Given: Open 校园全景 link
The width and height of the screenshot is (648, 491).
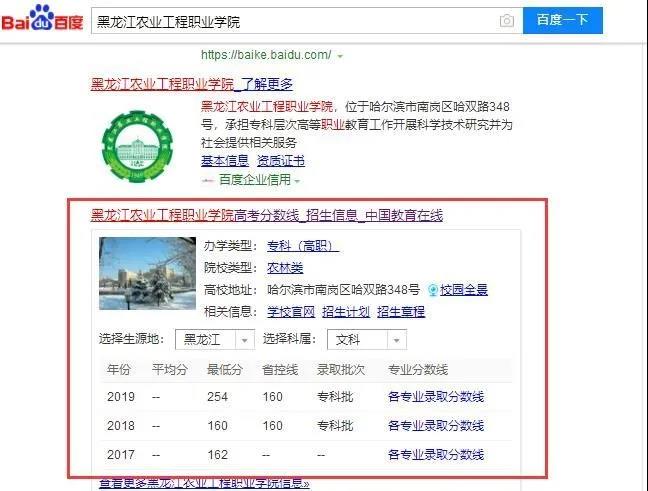Looking at the screenshot, I should (x=464, y=290).
